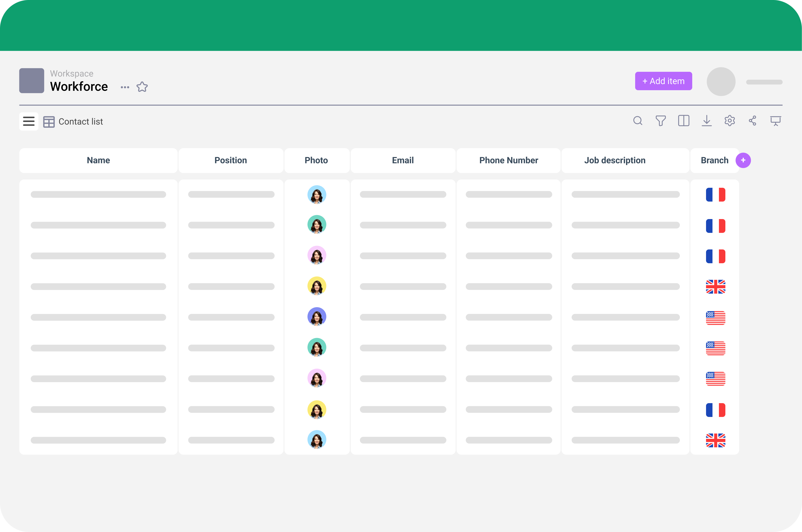Add a column with purple plus
802x532 pixels.
point(743,160)
